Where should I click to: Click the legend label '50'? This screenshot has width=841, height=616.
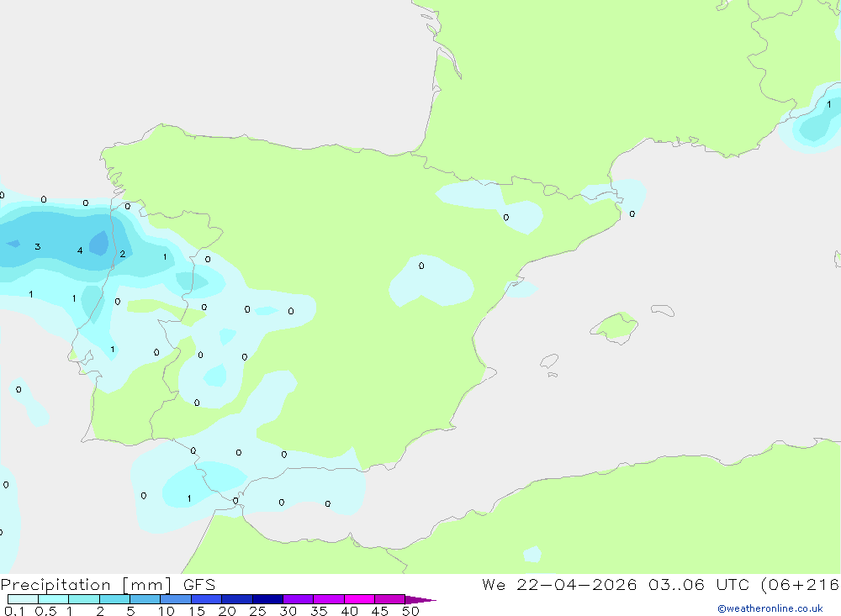(x=410, y=611)
